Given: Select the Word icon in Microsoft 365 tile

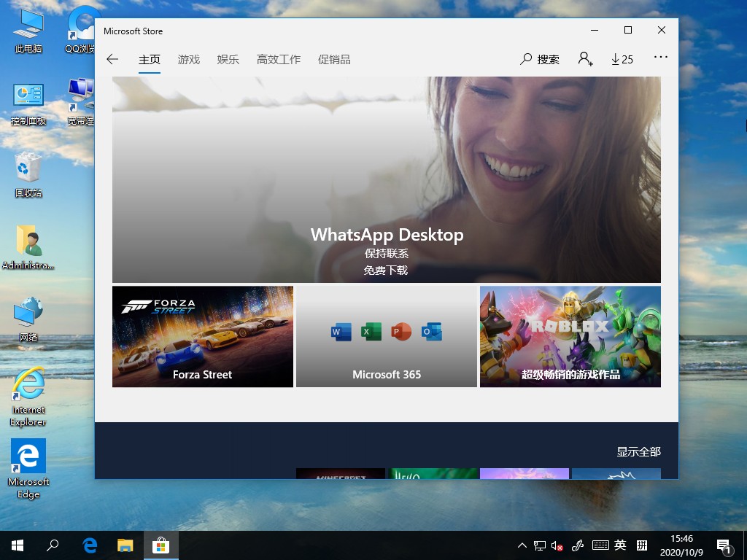Looking at the screenshot, I should click(x=340, y=331).
